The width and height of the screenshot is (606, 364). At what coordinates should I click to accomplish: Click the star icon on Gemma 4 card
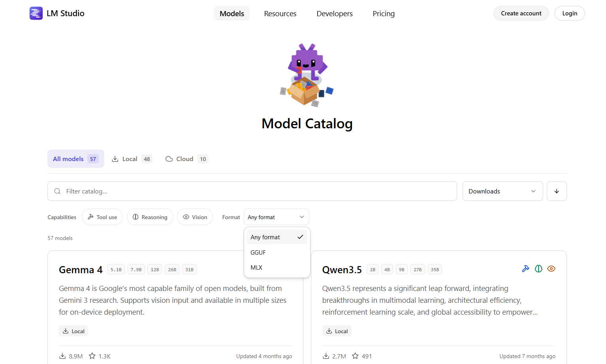pos(92,356)
